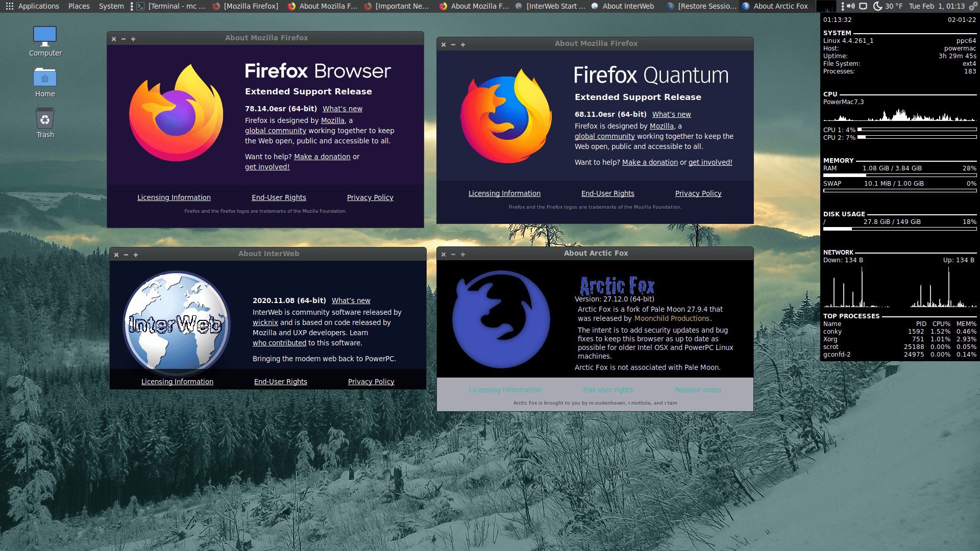Open the Home folder desktop icon
Screen dimensions: 980x551
[x=45, y=78]
